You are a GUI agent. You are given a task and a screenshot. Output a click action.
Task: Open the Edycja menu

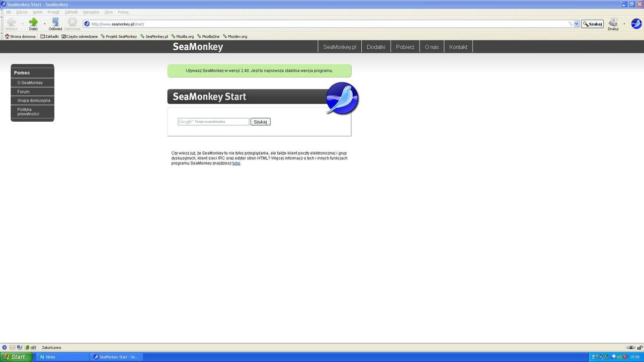coord(22,12)
